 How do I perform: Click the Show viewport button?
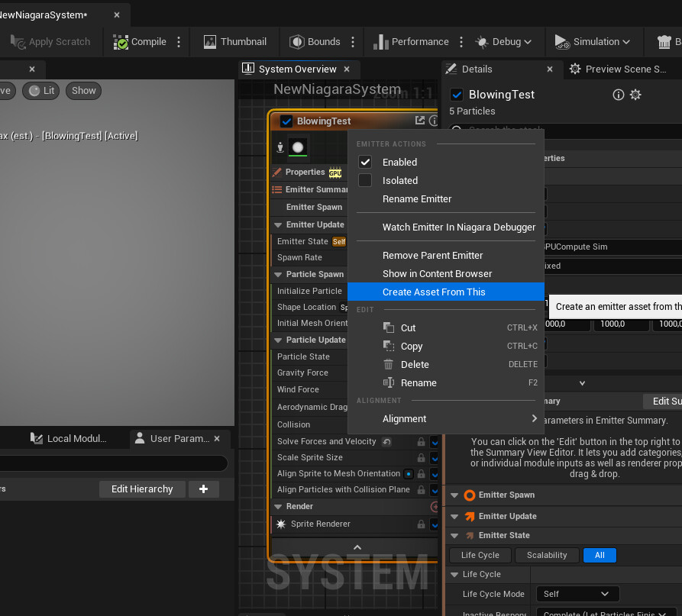(x=83, y=90)
